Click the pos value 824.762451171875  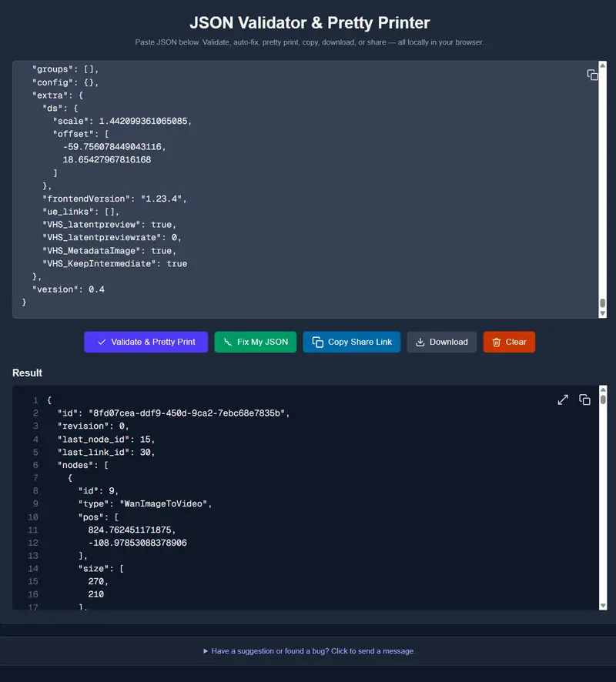pos(132,530)
